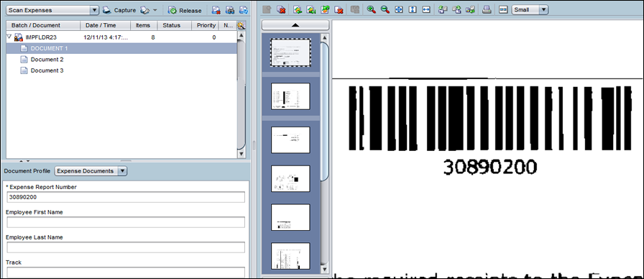644x279 pixels.
Task: Select the sixth page thumbnail
Action: click(x=290, y=256)
